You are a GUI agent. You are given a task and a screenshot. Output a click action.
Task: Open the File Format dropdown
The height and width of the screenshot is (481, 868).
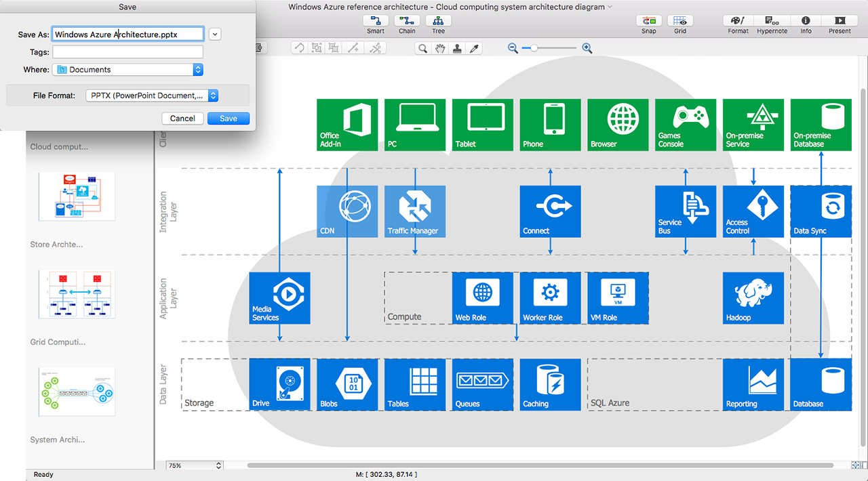pos(153,96)
